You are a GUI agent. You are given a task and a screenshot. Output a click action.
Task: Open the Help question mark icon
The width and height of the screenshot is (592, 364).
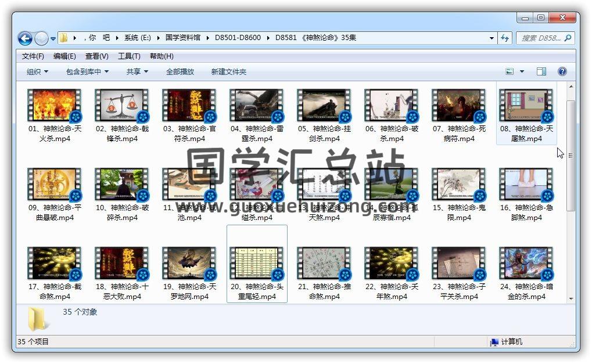(x=562, y=71)
